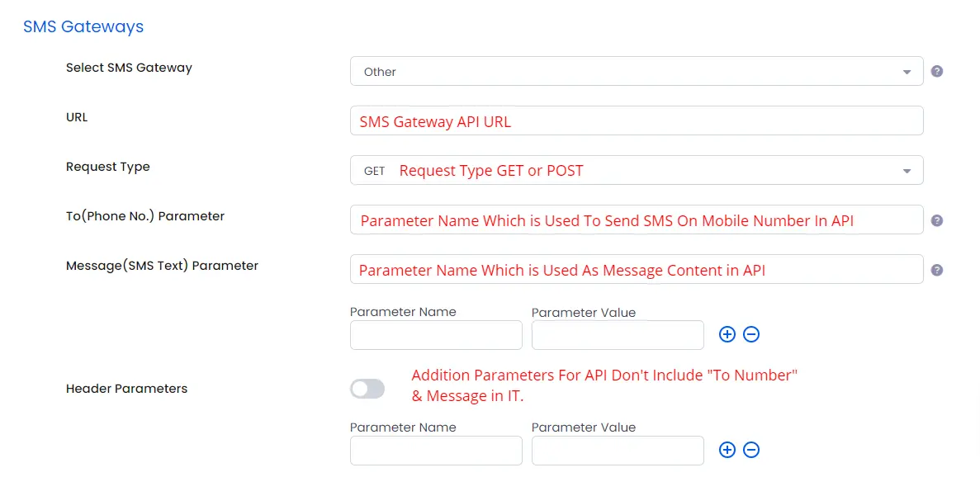Click help icon beside To(Phone No.) Parameter field
980x477 pixels.
coord(937,220)
